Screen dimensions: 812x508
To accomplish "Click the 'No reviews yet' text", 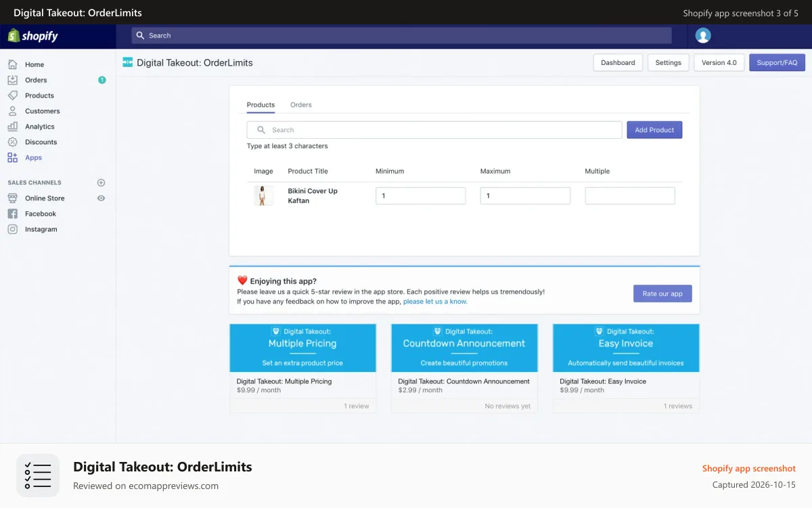I will click(x=507, y=406).
